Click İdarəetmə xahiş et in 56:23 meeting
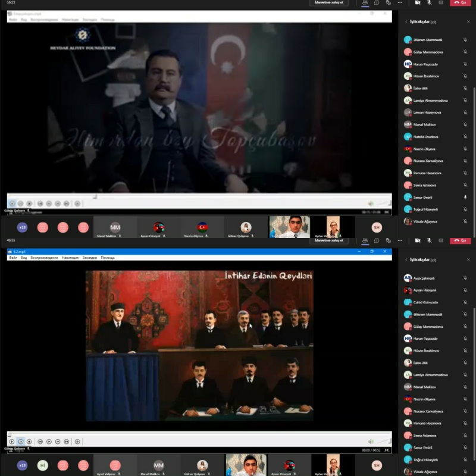Viewport: 476px width, 476px height. 329,2
